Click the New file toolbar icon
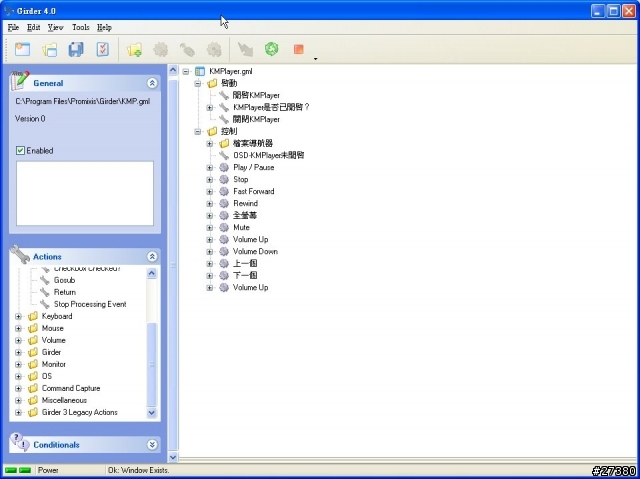Viewport: 640px width, 479px height. click(22, 49)
